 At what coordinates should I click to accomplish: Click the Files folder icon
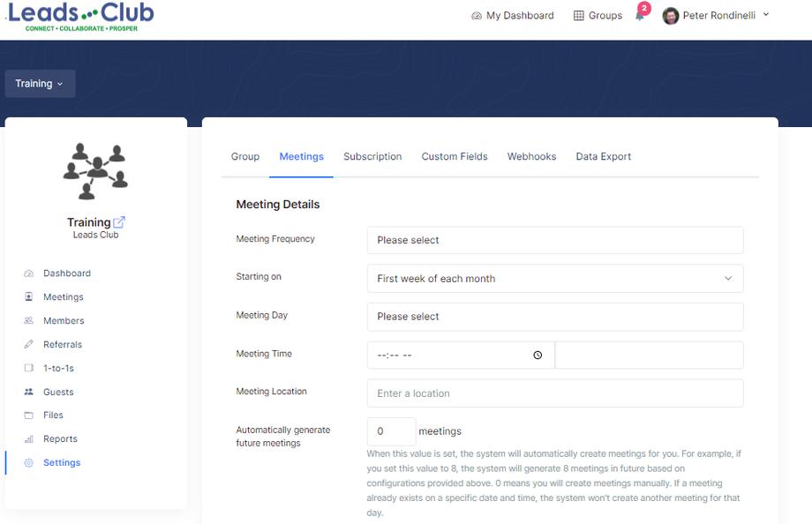click(29, 415)
